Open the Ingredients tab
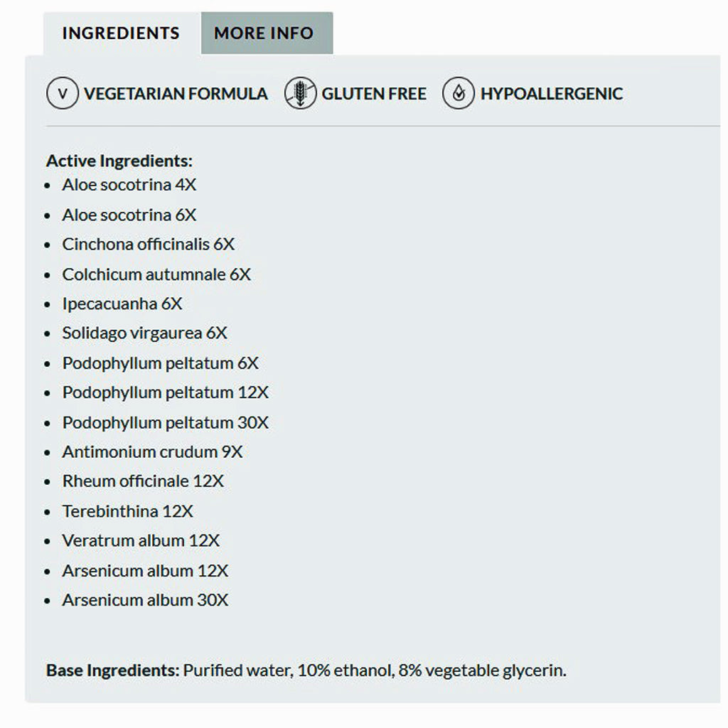 (x=121, y=33)
